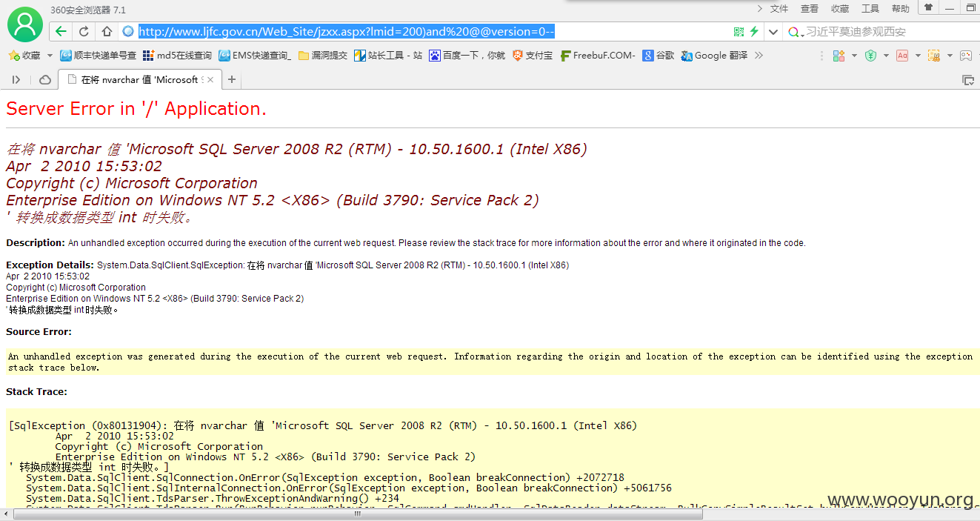Click the QR code icon in address bar
Viewport: 980px width, 521px height.
[x=739, y=32]
